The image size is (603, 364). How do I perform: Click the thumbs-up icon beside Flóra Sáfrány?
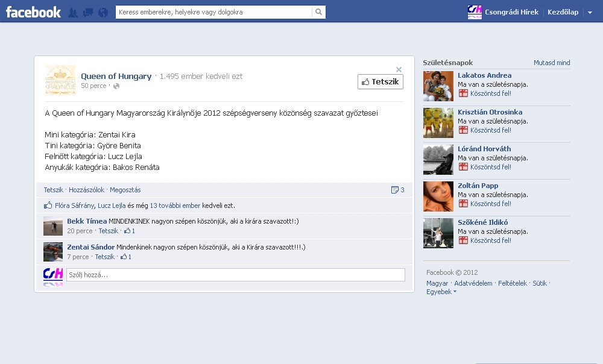(48, 206)
